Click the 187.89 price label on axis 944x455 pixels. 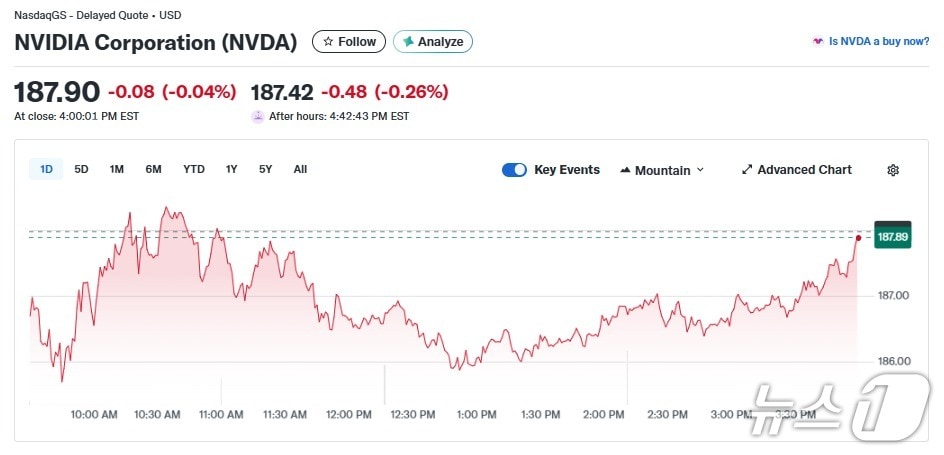point(892,237)
